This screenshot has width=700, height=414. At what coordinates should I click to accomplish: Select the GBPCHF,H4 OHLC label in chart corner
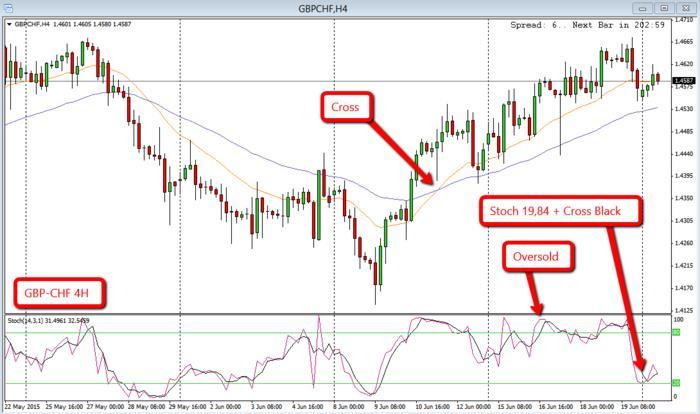(73, 24)
